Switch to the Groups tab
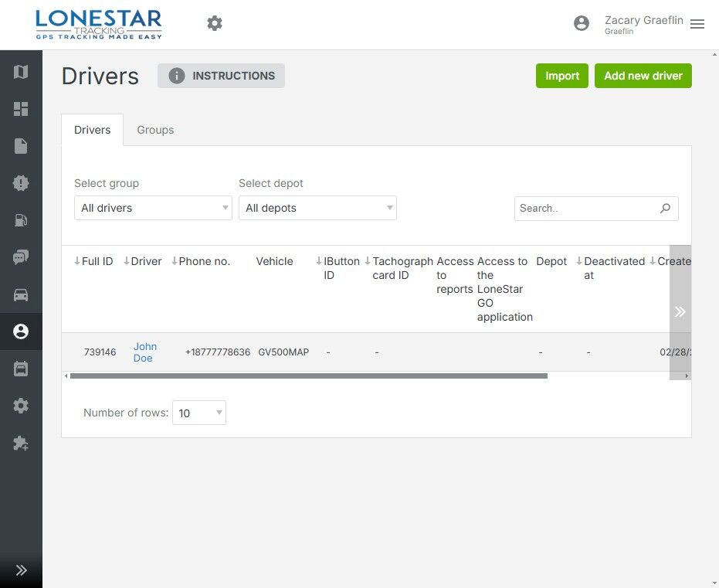The height and width of the screenshot is (588, 719). point(155,130)
